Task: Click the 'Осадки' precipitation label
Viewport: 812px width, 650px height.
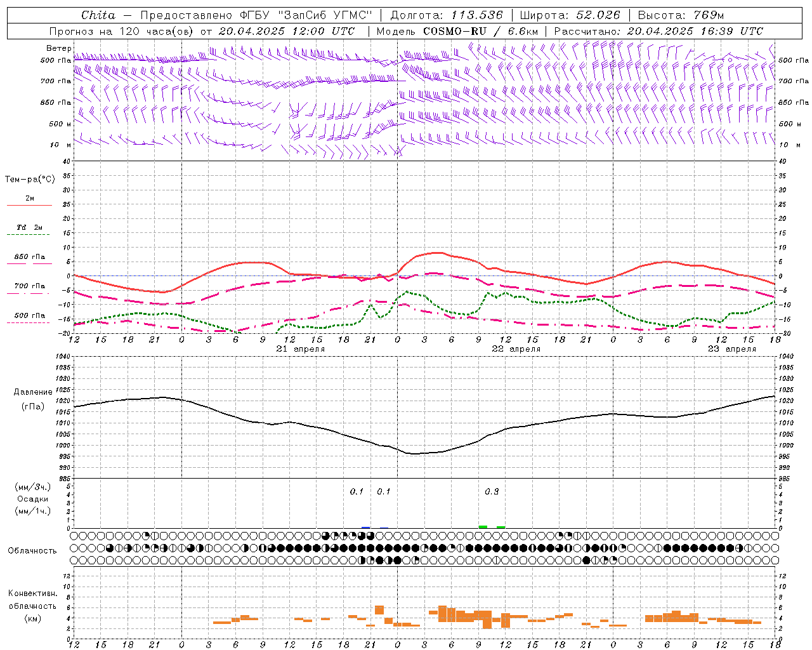Action: pos(32,499)
